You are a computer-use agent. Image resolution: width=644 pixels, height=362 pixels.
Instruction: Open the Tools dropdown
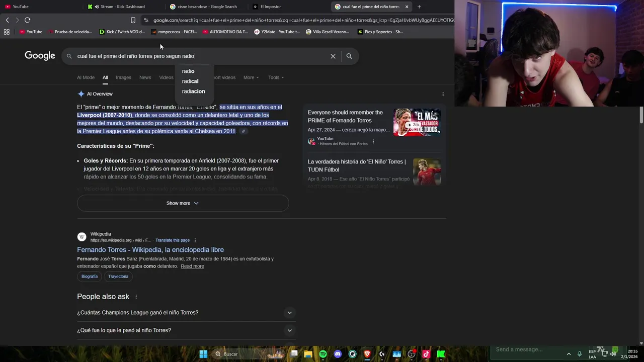pyautogui.click(x=276, y=77)
